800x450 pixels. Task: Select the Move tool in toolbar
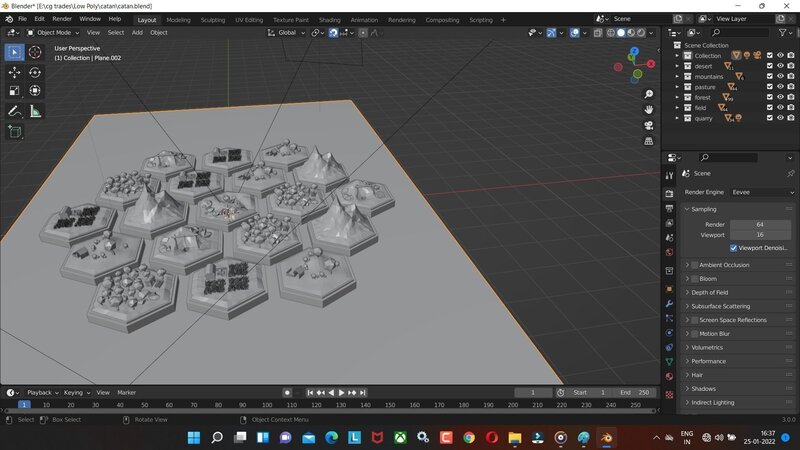(15, 72)
